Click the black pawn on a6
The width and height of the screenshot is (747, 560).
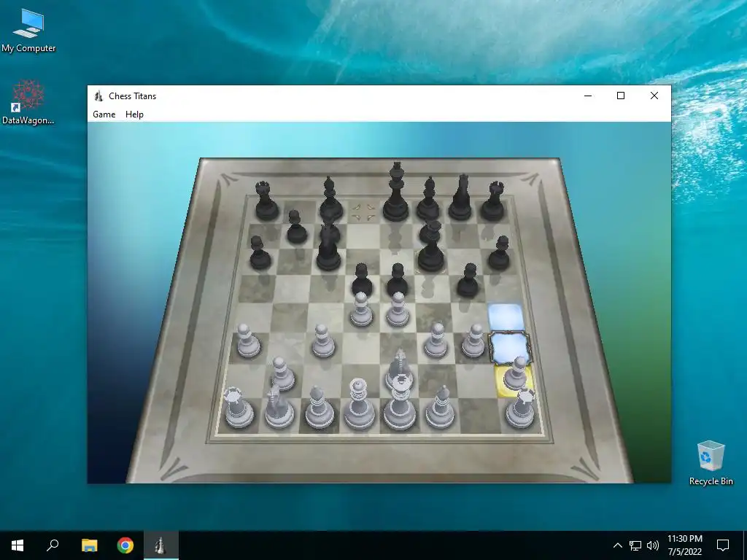point(260,252)
